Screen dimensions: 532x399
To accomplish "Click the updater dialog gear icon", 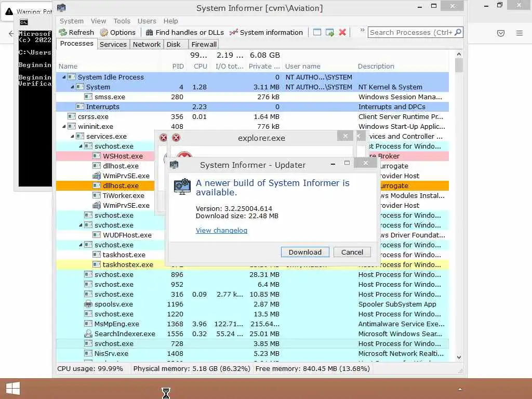I will click(182, 187).
